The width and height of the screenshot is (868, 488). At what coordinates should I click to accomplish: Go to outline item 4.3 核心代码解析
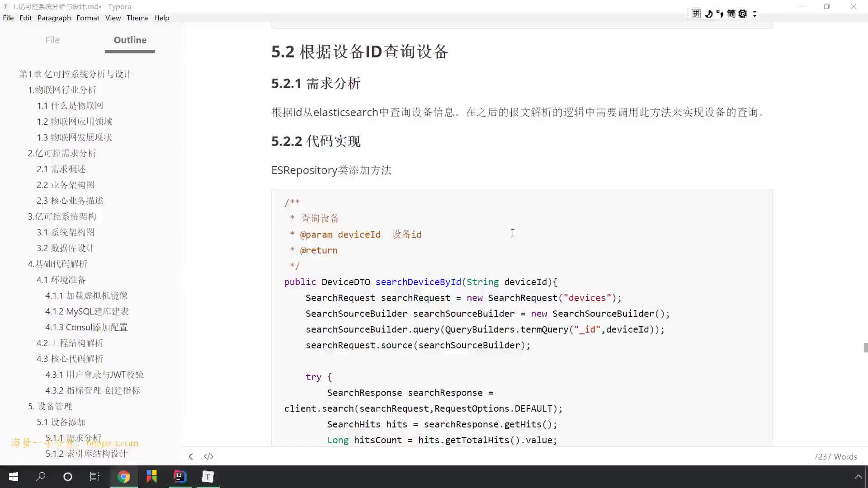70,359
